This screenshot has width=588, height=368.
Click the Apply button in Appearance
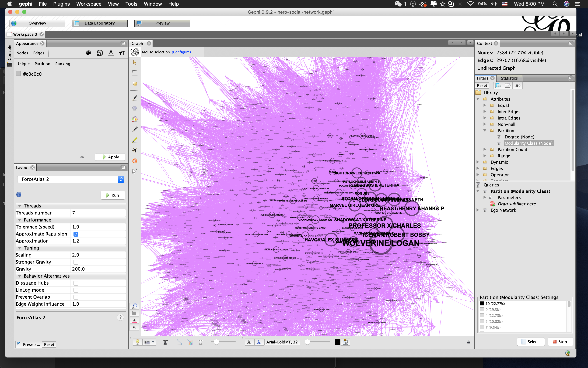click(x=110, y=157)
